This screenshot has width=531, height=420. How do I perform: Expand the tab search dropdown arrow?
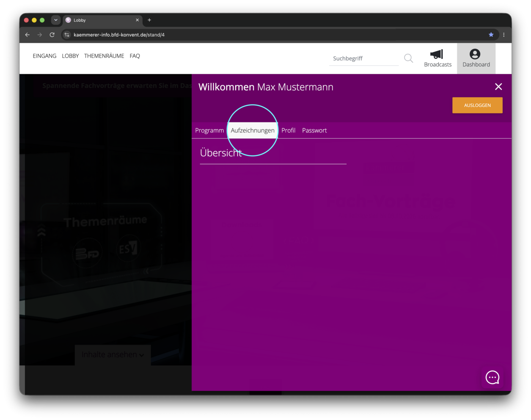pyautogui.click(x=55, y=20)
